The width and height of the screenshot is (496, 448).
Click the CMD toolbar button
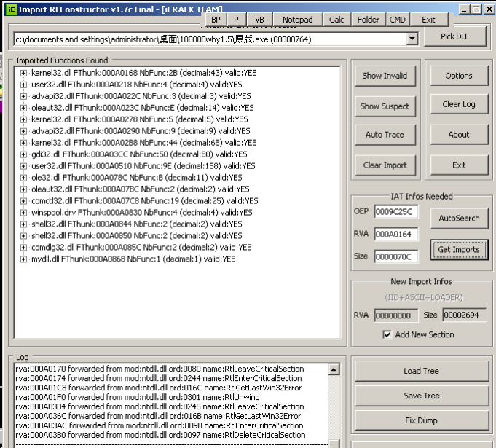pyautogui.click(x=398, y=20)
